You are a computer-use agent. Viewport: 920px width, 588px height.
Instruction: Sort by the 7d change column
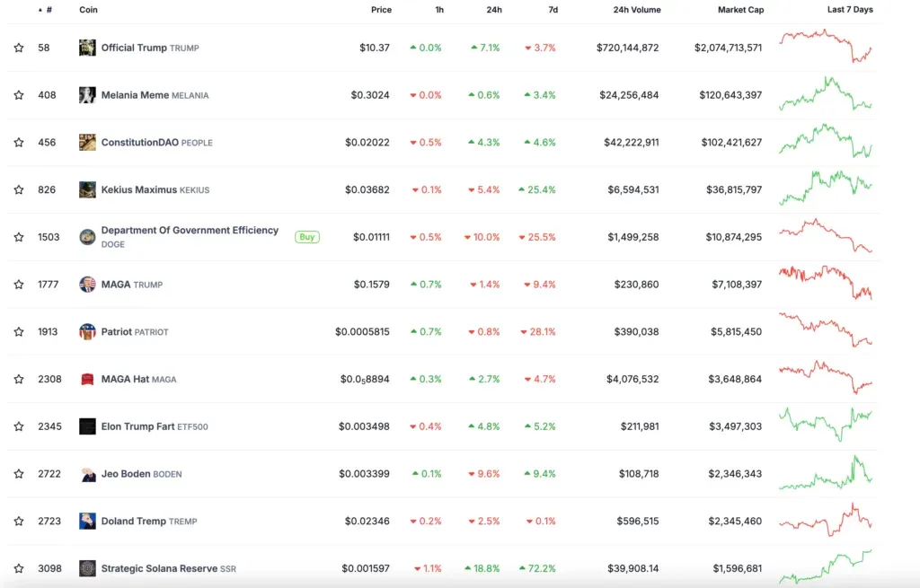click(x=553, y=10)
